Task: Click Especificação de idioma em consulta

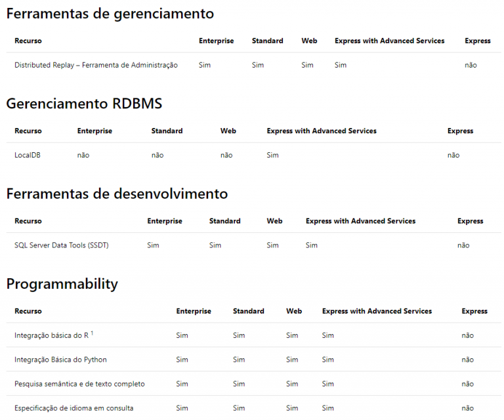Action: coord(73,408)
